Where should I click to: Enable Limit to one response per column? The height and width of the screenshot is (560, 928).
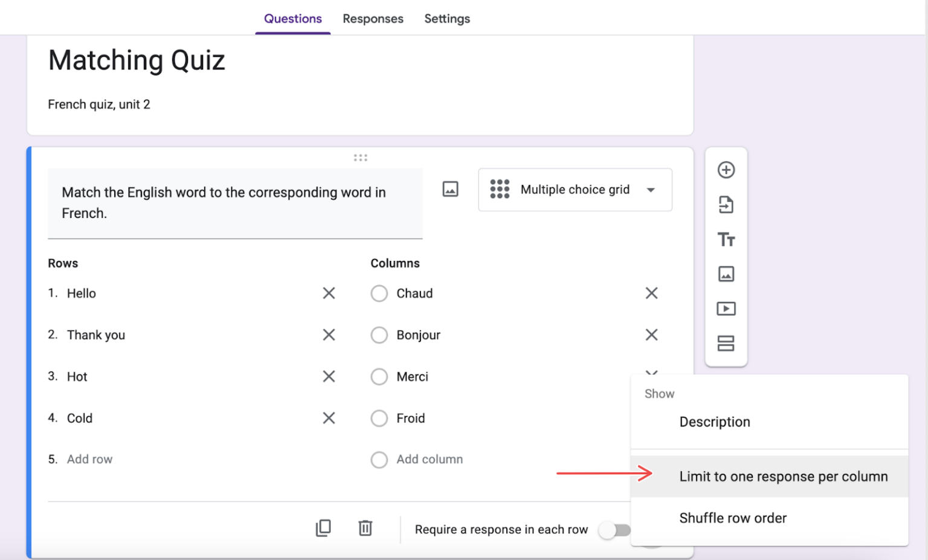(783, 476)
